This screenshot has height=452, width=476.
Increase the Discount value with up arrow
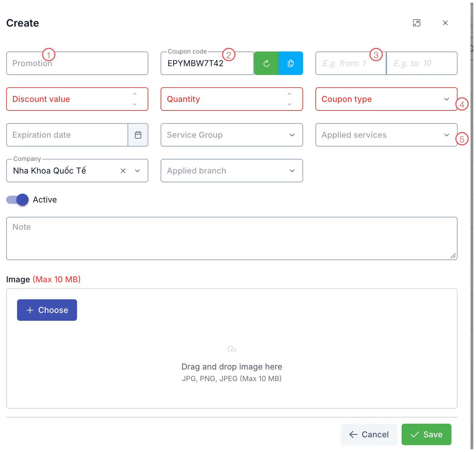coord(135,94)
